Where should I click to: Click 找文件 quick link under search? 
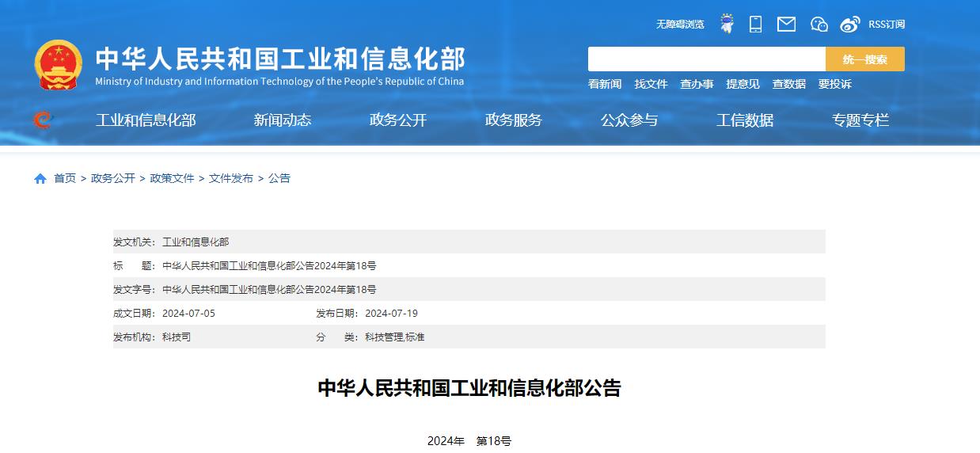click(x=651, y=84)
